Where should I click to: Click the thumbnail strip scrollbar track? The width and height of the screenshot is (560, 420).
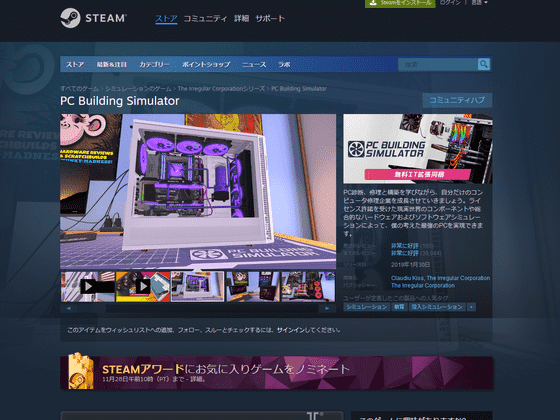[x=198, y=308]
